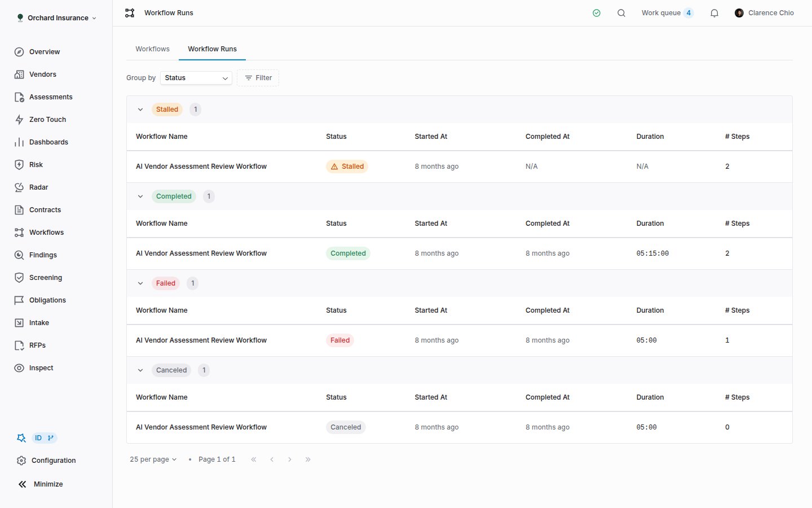
Task: Click the Stalled status badge in the row
Action: pyautogui.click(x=347, y=167)
